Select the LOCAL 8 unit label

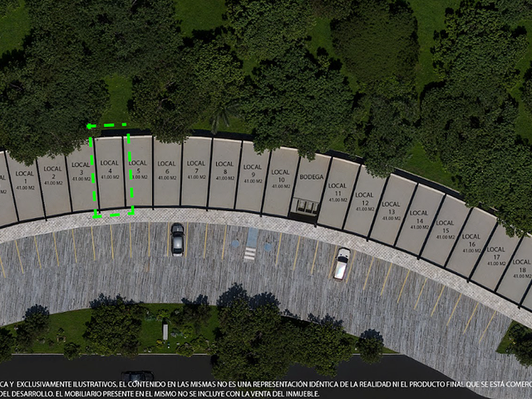224,168
